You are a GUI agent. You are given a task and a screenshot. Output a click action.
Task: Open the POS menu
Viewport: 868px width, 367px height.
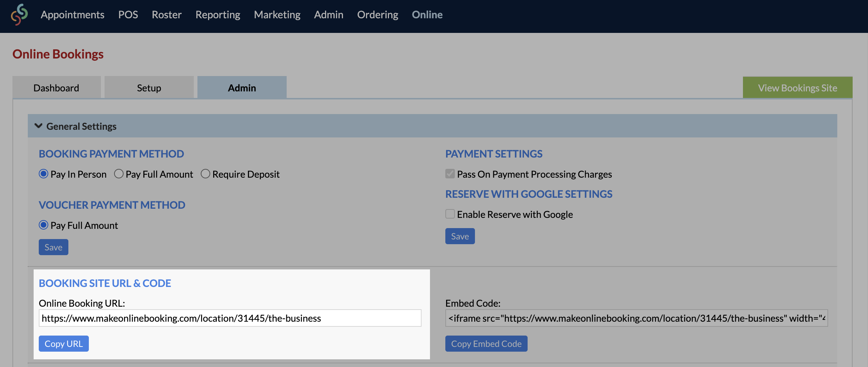[x=128, y=15]
